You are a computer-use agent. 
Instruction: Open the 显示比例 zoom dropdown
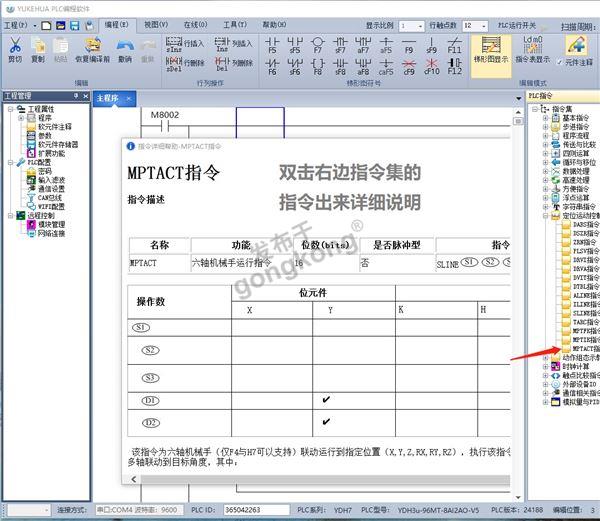click(409, 24)
